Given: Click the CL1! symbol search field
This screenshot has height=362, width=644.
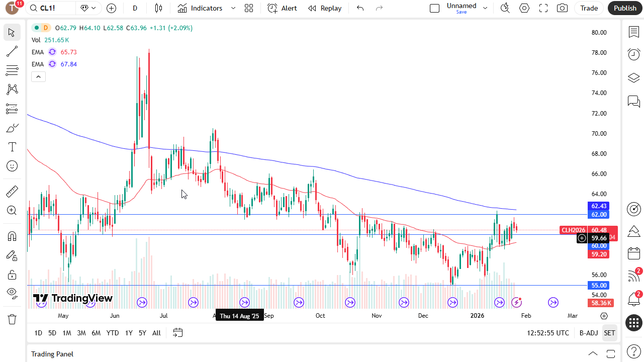Looking at the screenshot, I should coord(51,8).
